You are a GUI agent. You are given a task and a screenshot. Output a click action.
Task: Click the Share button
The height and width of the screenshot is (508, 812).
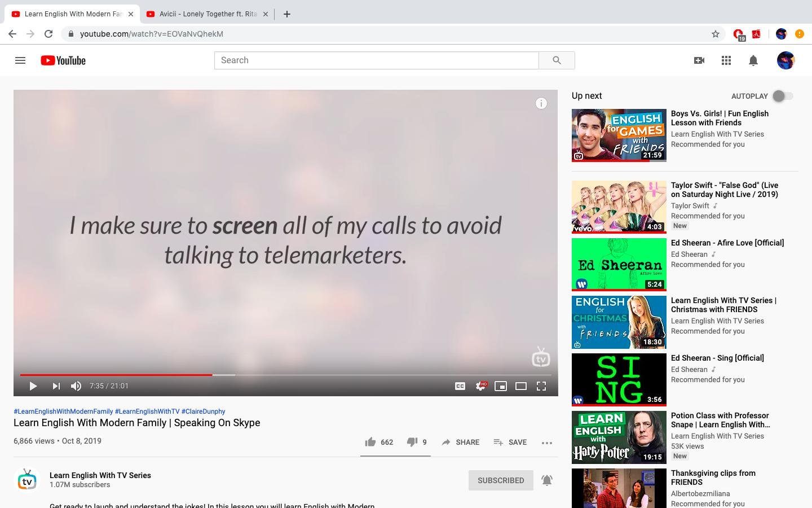(460, 442)
